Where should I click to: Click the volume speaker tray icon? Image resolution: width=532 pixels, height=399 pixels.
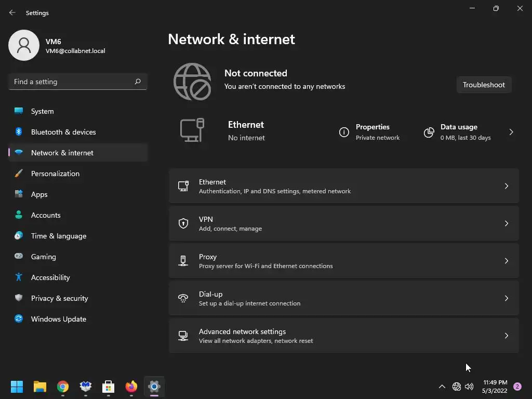tap(469, 387)
